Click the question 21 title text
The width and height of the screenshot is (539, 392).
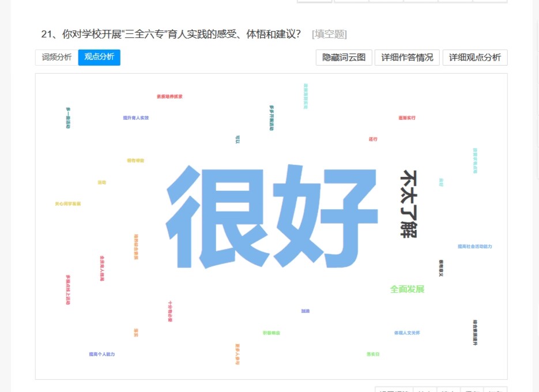pos(171,34)
